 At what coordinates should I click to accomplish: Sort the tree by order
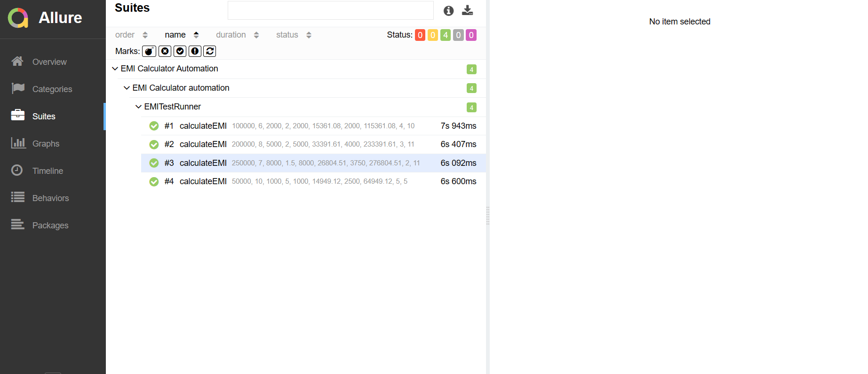coord(131,35)
